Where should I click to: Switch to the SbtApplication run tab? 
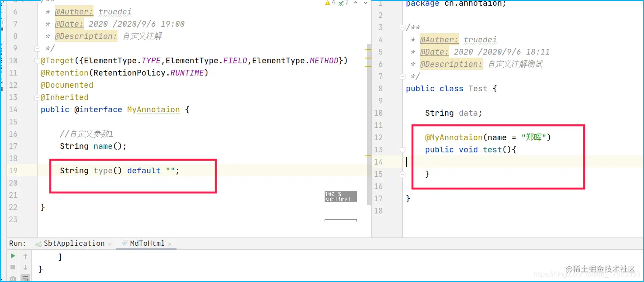[74, 244]
